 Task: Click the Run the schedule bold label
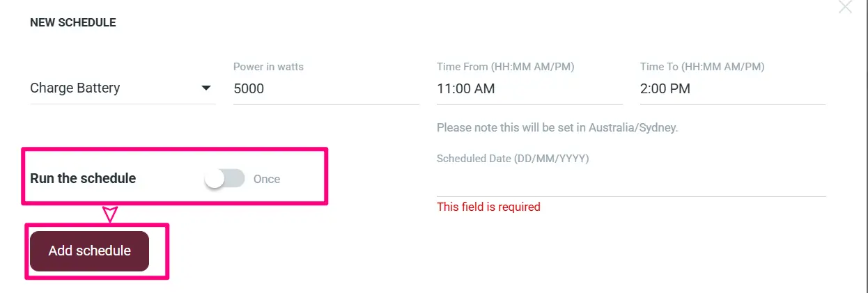click(83, 178)
